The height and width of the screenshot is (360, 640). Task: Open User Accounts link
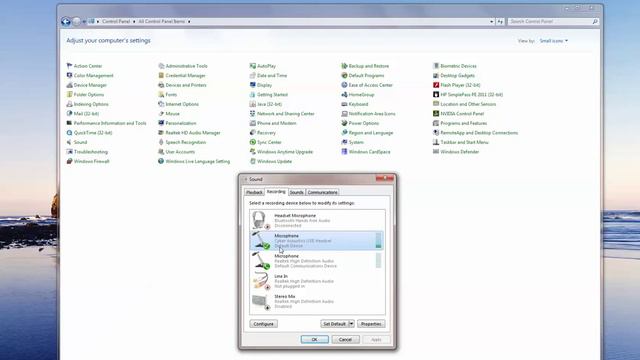(x=180, y=151)
